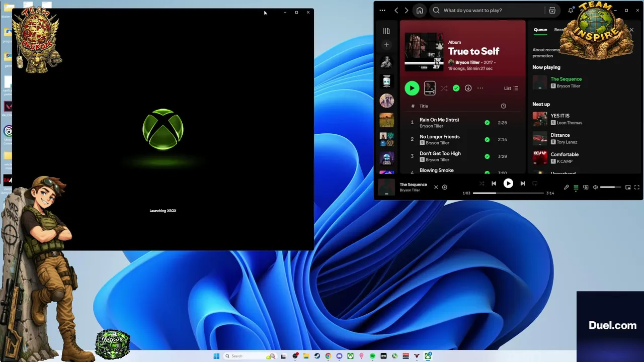Open File Explorer from the taskbar
The width and height of the screenshot is (644, 362).
pos(306,356)
